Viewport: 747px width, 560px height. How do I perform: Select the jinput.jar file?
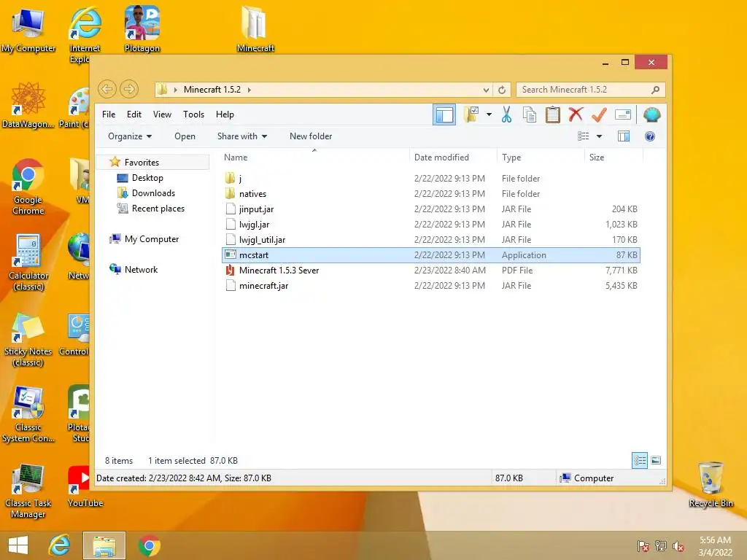[x=430, y=209]
